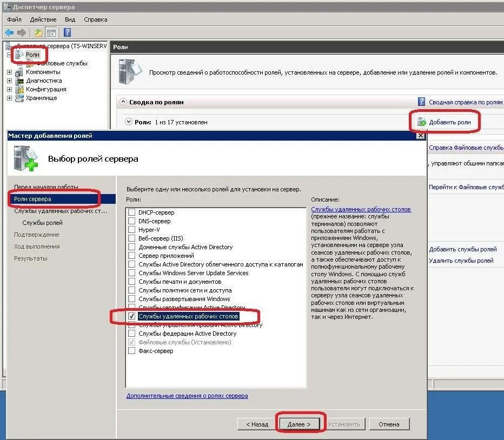Image resolution: width=504 pixels, height=440 pixels.
Task: Click the Добавить роли green plus icon
Action: [x=421, y=122]
